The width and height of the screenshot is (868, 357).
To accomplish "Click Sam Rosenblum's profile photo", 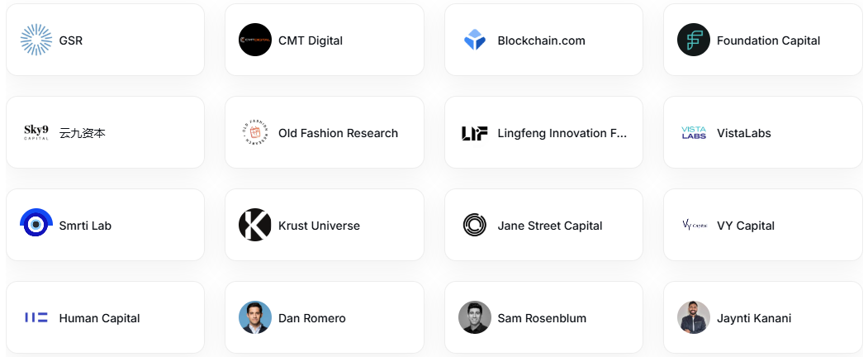I will [474, 317].
